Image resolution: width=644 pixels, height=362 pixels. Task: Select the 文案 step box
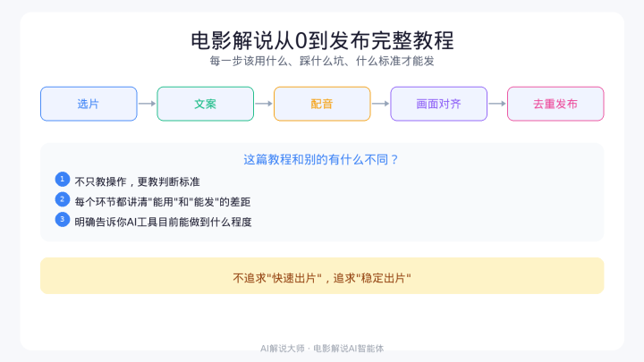point(205,104)
